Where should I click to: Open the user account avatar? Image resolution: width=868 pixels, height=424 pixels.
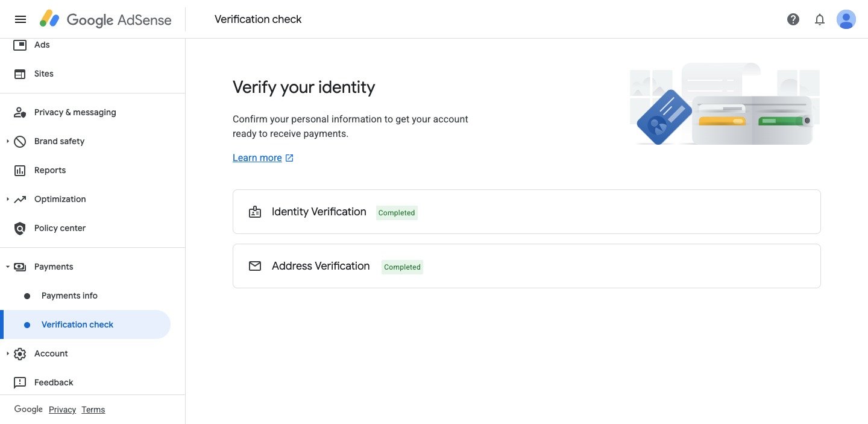coord(846,19)
